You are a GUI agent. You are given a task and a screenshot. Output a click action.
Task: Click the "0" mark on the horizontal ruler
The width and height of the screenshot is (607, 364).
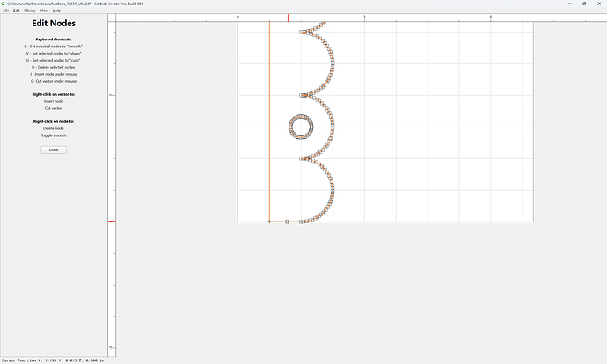pos(238,17)
